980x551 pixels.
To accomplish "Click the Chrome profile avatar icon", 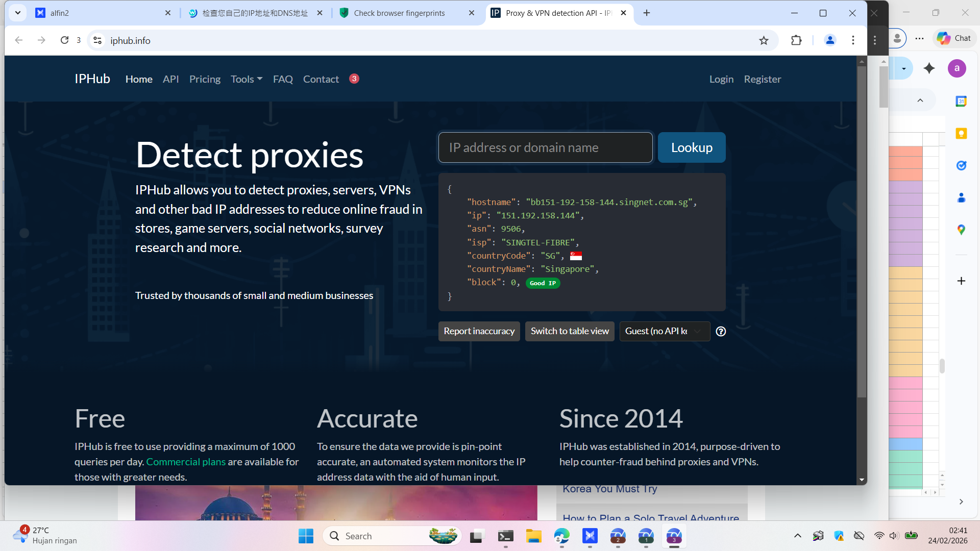I will 830,40.
